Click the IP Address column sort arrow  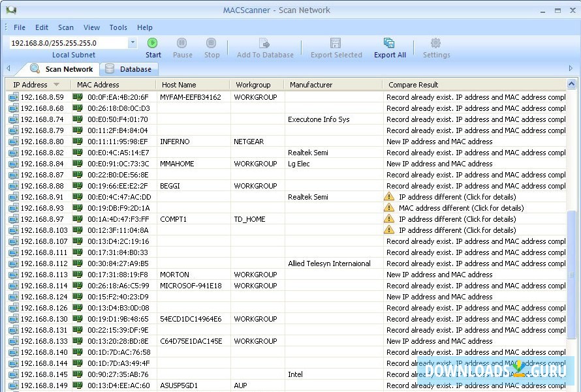57,85
